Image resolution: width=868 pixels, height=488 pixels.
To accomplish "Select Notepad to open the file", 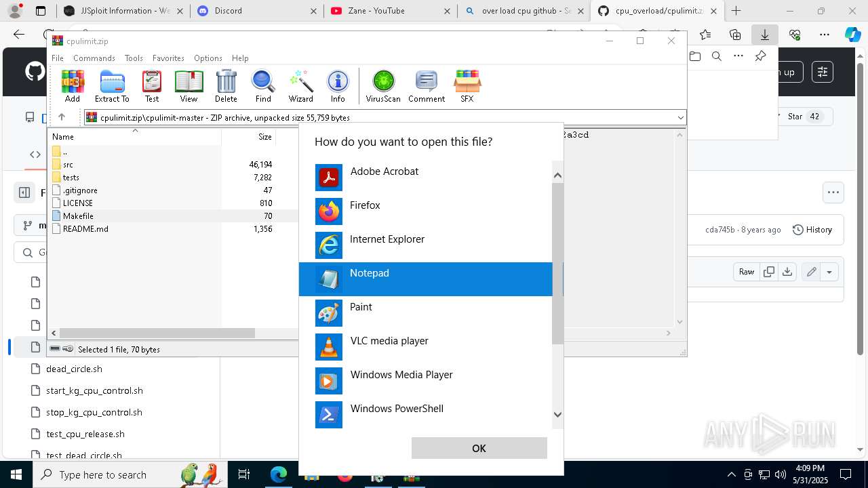I will 426,279.
